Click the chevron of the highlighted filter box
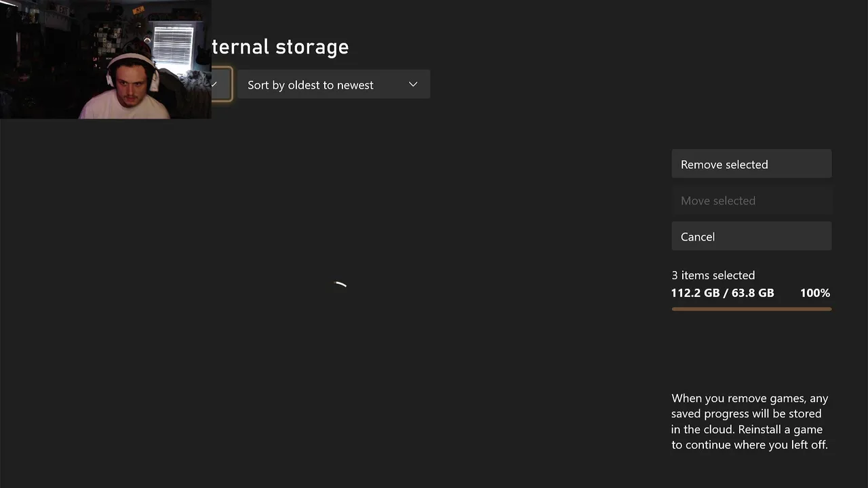This screenshot has width=868, height=488. 214,85
